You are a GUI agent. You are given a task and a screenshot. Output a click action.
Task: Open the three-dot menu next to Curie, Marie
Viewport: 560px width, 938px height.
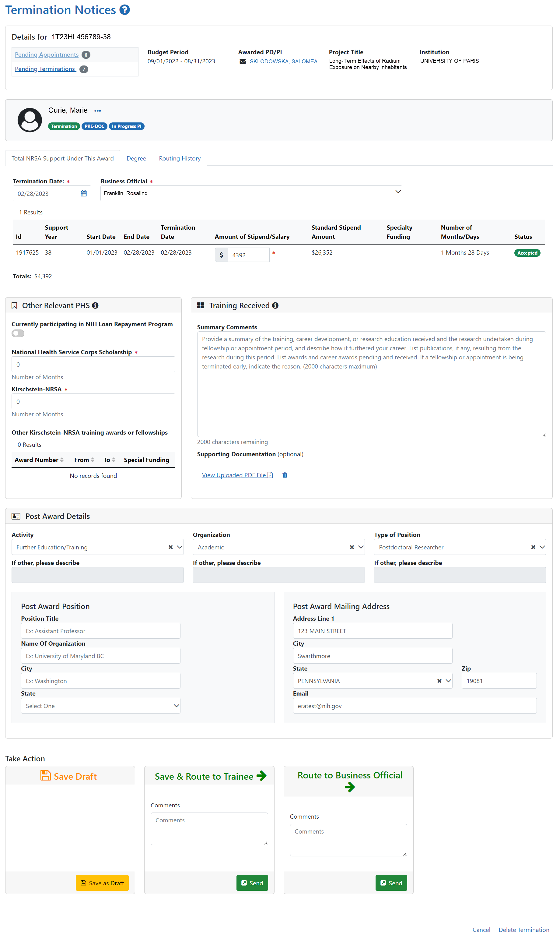tap(98, 111)
